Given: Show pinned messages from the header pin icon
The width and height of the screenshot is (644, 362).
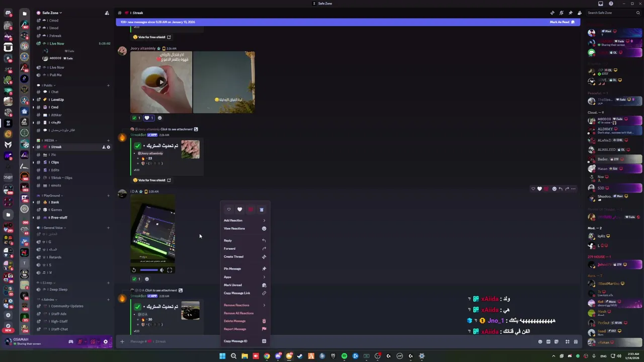Looking at the screenshot, I should [x=570, y=13].
